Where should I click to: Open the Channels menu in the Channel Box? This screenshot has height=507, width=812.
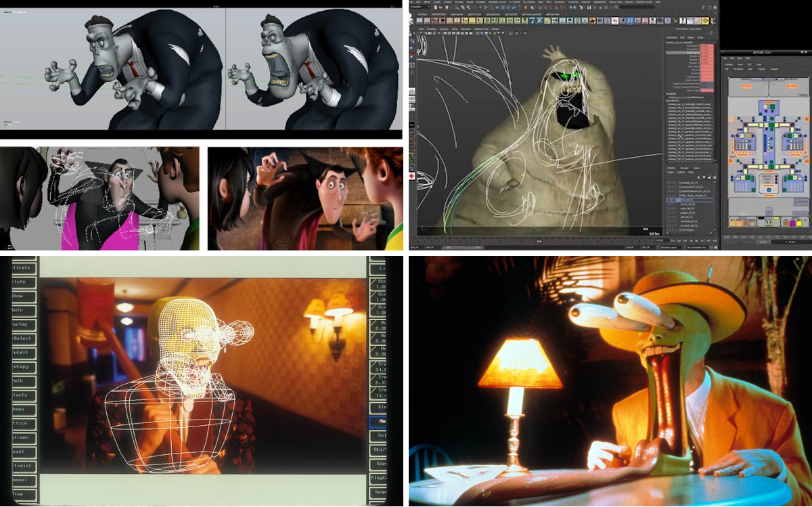pos(673,38)
